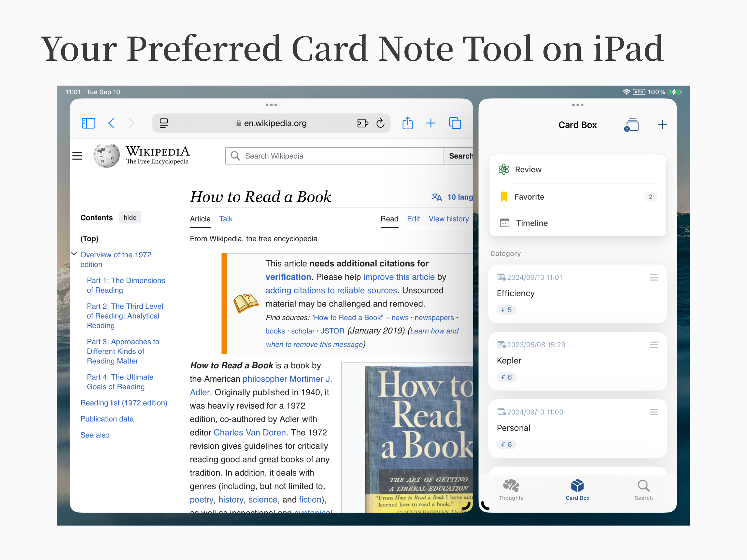Open Efficiency card options handle
The image size is (747, 560).
tap(654, 278)
